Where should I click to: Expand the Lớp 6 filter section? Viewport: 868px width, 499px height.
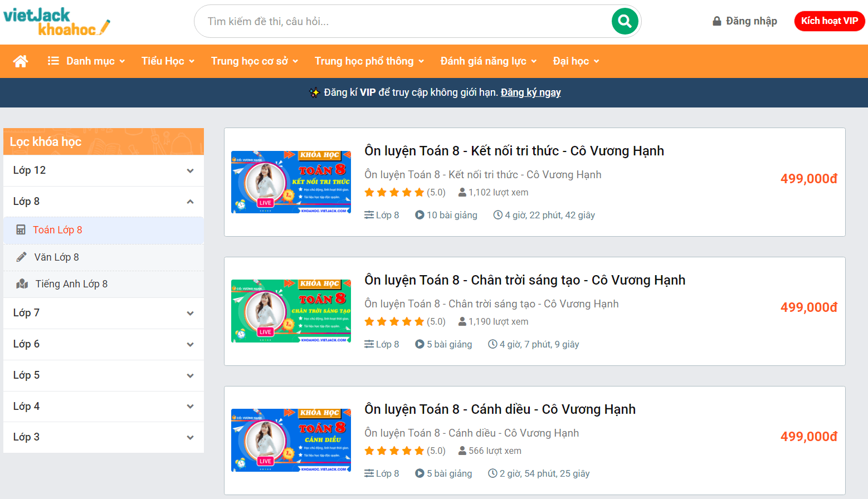click(x=104, y=344)
